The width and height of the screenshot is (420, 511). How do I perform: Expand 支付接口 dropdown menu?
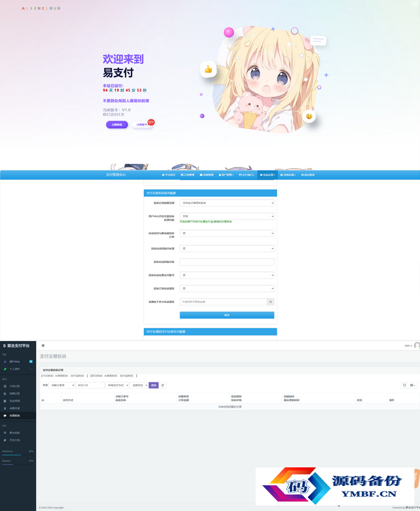247,175
